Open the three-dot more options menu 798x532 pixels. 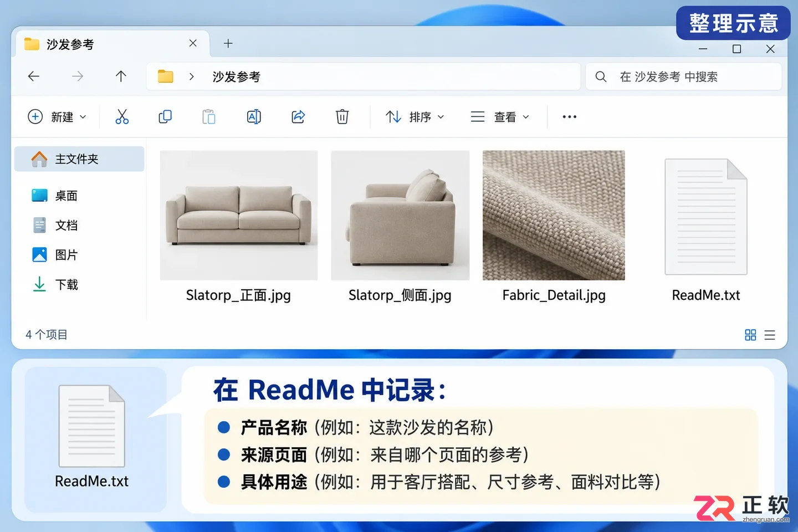[x=570, y=116]
